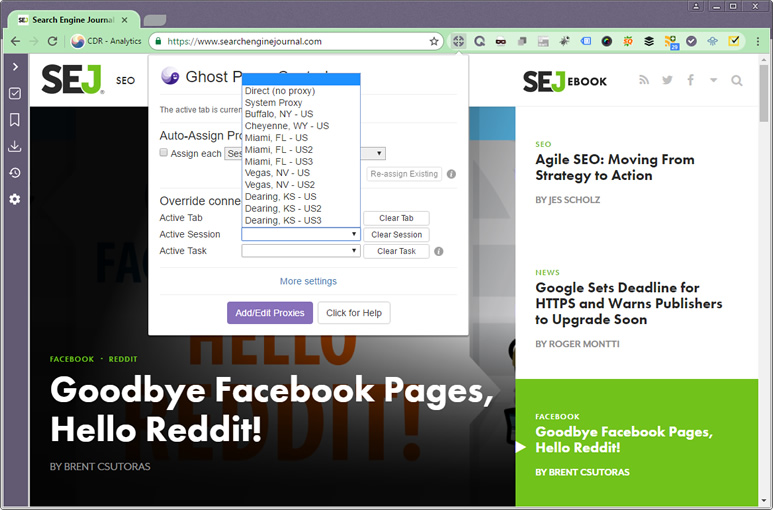Click the Re-assign Existing button
Viewport: 773px width, 510px height.
pos(404,174)
